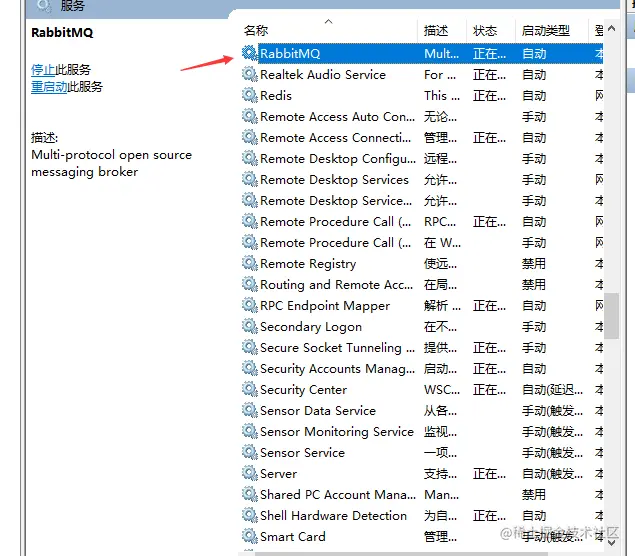Click the gear icon beside Sensor Monitoring Service
This screenshot has width=635, height=556.
[x=250, y=431]
